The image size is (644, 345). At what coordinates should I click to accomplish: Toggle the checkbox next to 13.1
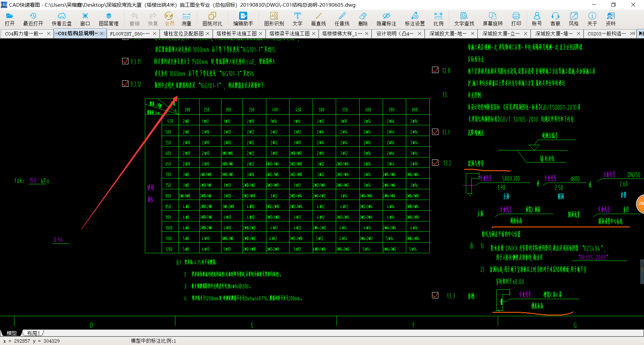point(435,132)
